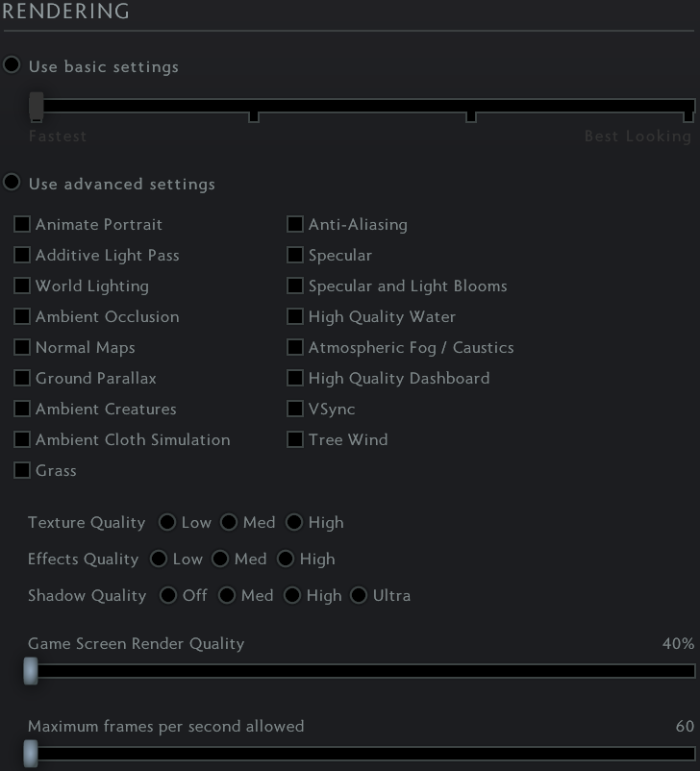Enable the Animate Portrait checkbox
The height and width of the screenshot is (771, 700).
(22, 225)
